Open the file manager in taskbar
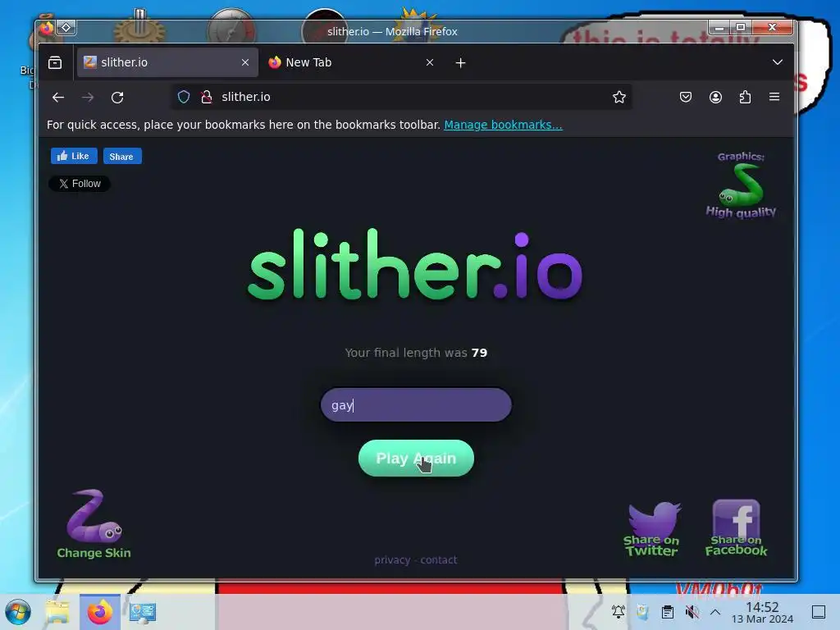Screen dimensions: 840x630 click(57, 612)
